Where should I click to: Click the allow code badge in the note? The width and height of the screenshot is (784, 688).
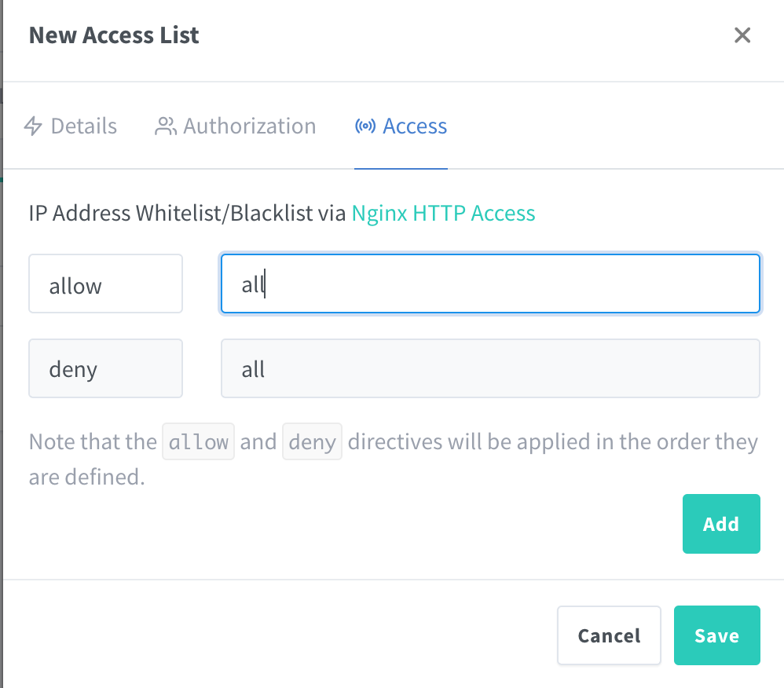(x=198, y=441)
